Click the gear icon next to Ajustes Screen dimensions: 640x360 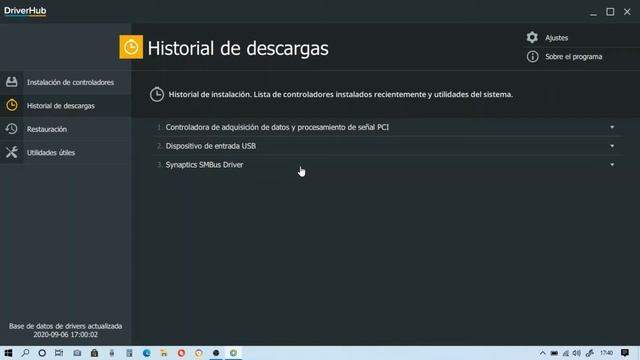(x=532, y=38)
